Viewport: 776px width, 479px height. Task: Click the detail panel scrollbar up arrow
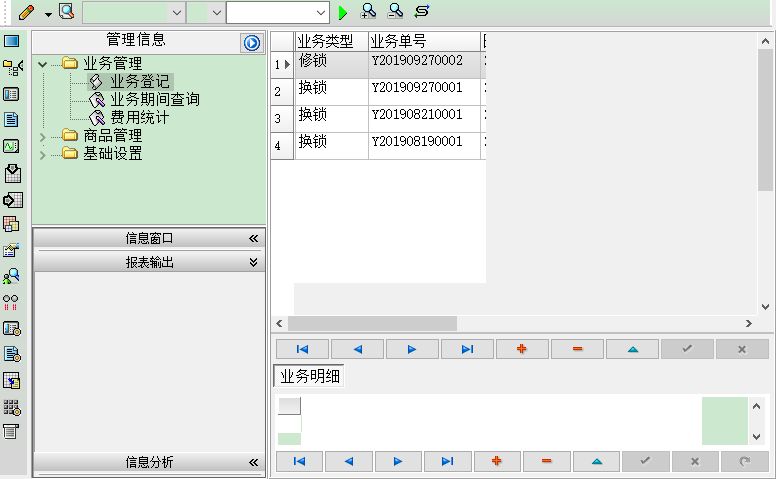click(x=756, y=406)
